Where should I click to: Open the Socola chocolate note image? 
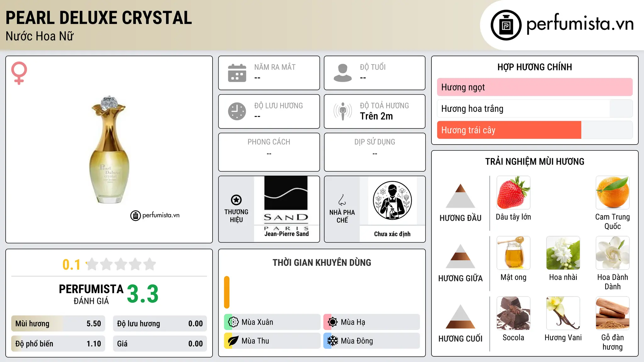coord(514,313)
